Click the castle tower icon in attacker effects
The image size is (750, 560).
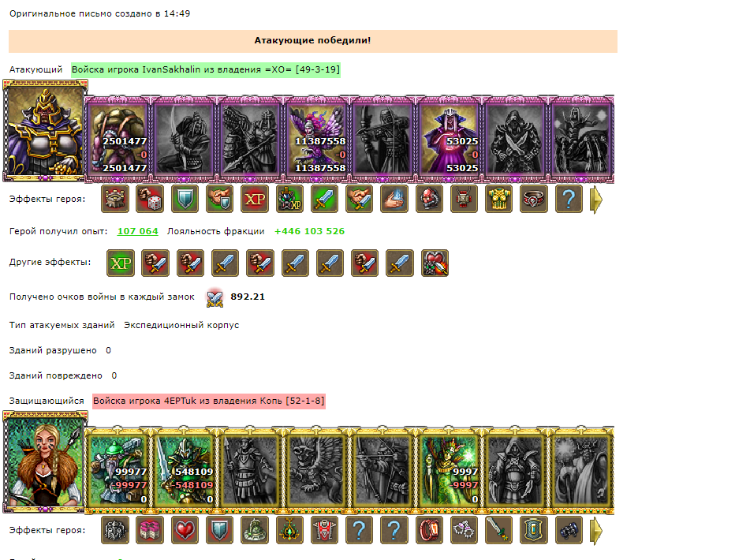click(115, 199)
